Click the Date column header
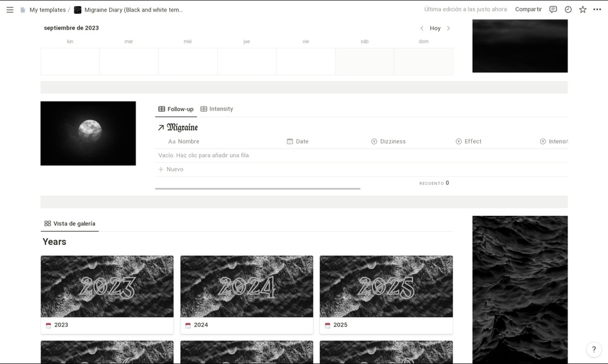Viewport: 608px width, 364px height. [298, 141]
